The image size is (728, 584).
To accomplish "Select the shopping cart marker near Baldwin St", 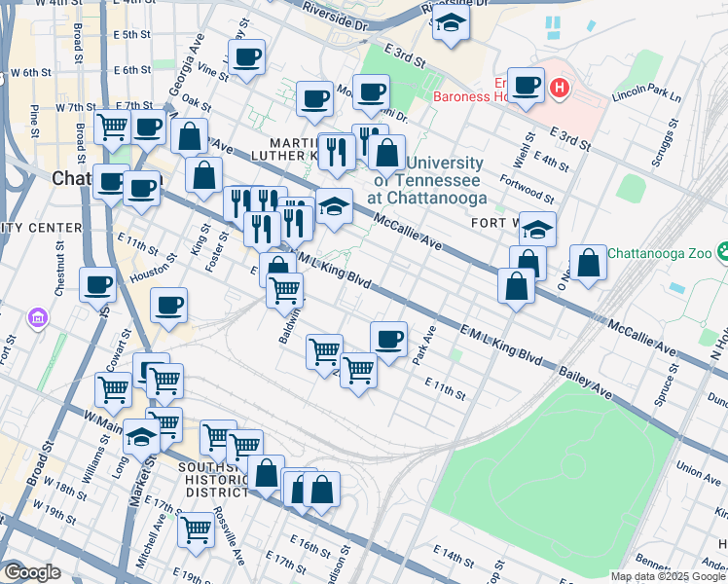I will point(285,290).
